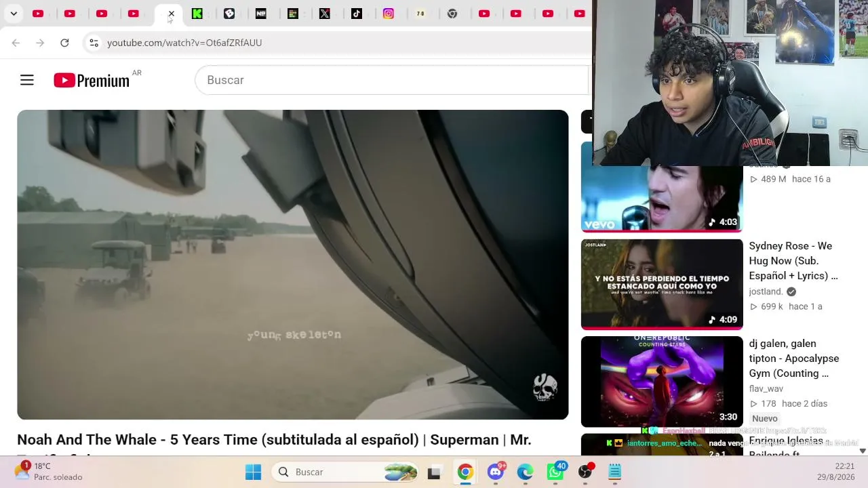
Task: Reload the current page
Action: (64, 43)
